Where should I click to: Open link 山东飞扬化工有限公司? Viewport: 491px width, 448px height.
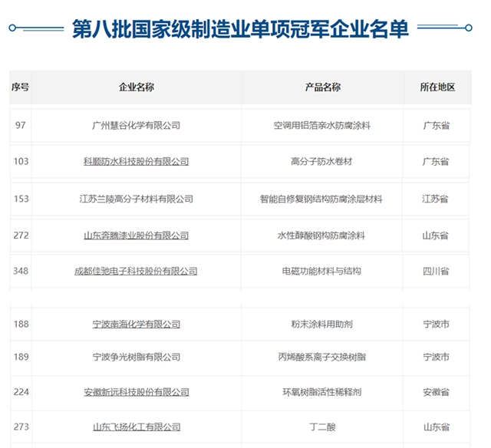click(x=137, y=427)
